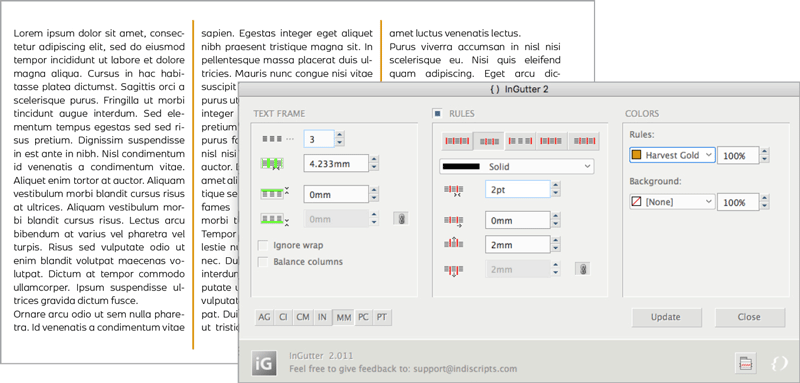
Task: Select the leftmost rule placement preset button
Action: (x=457, y=141)
